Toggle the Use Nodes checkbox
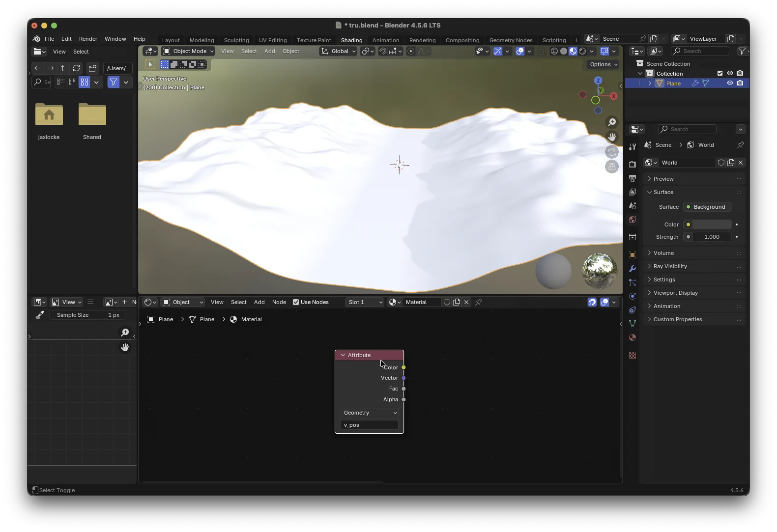This screenshot has height=532, width=777. [296, 302]
